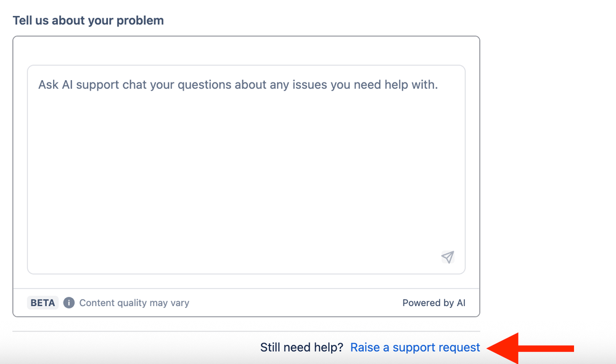Viewport: 616px width, 364px height.
Task: Click the 'Powered by AI' label
Action: pyautogui.click(x=433, y=302)
